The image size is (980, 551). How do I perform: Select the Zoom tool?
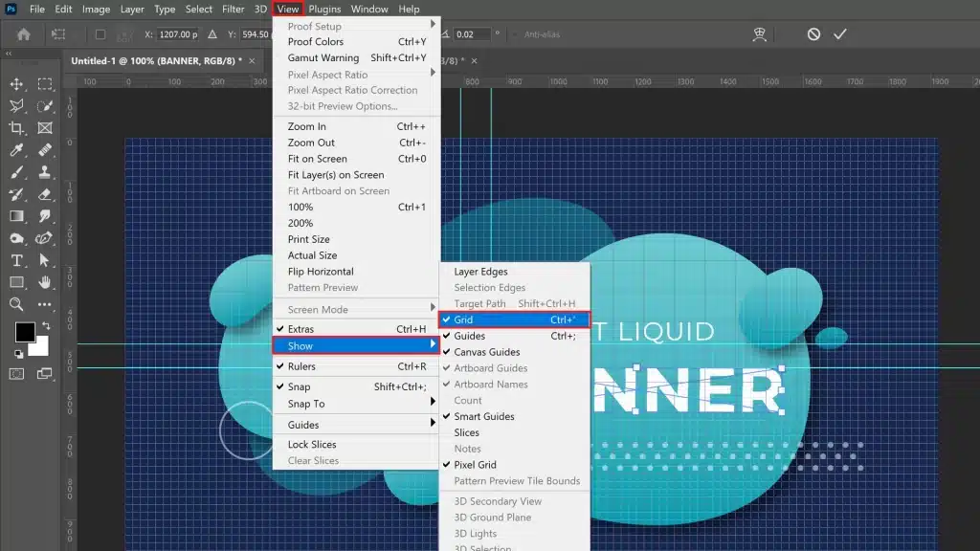[x=17, y=304]
